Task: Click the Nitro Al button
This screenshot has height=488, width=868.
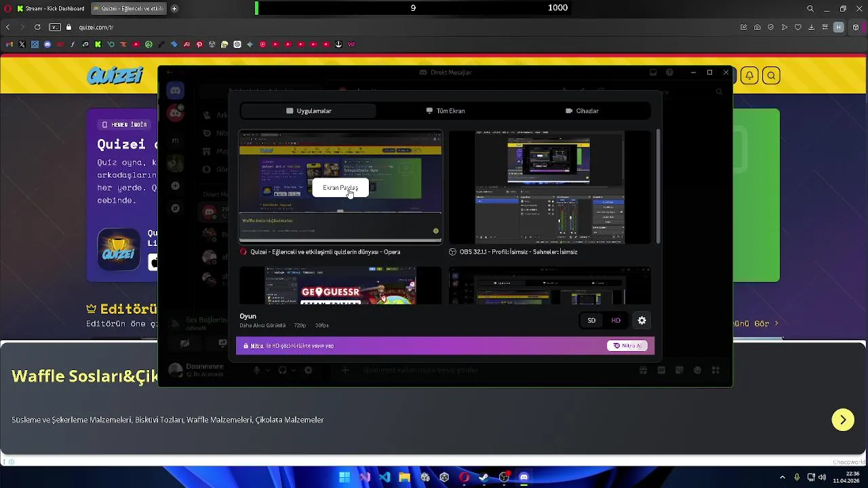Action: click(x=627, y=346)
